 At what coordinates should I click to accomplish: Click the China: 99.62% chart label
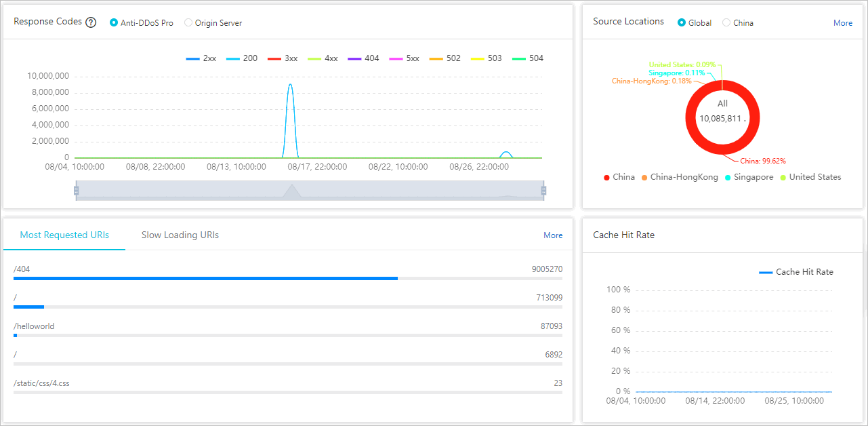pyautogui.click(x=763, y=161)
